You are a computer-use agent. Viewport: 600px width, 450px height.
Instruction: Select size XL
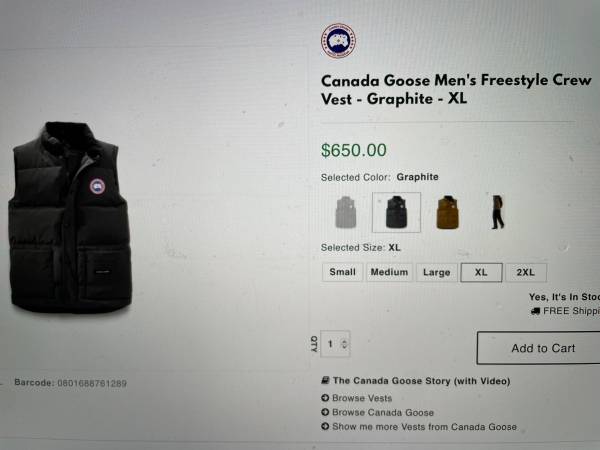click(x=481, y=272)
